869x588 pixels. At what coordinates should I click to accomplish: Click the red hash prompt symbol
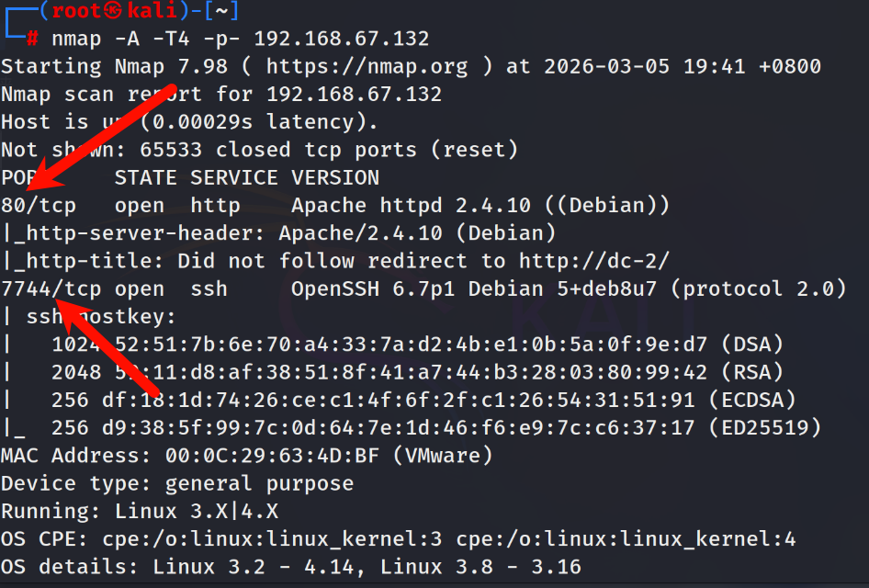pyautogui.click(x=32, y=39)
